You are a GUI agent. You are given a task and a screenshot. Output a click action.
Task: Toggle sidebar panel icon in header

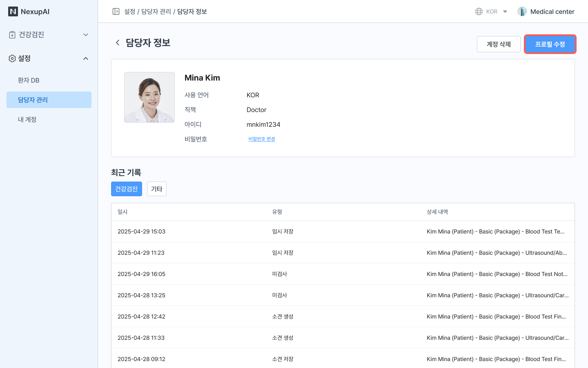116,11
